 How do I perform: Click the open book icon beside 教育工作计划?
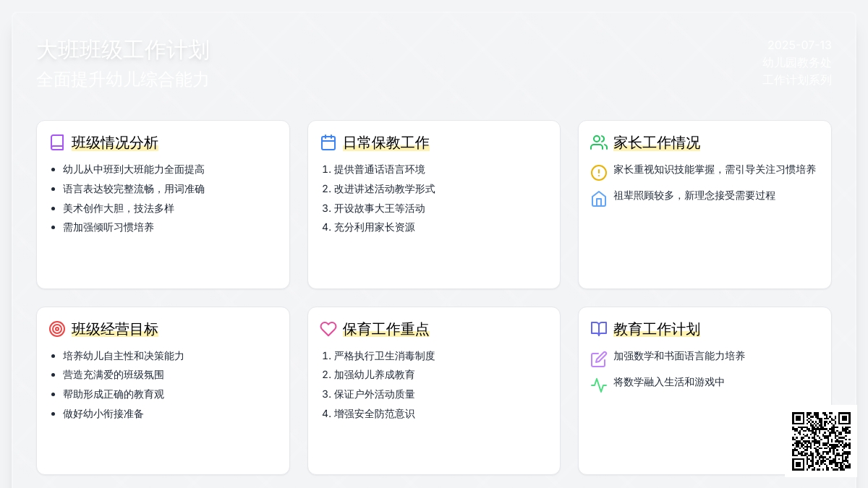(x=599, y=329)
